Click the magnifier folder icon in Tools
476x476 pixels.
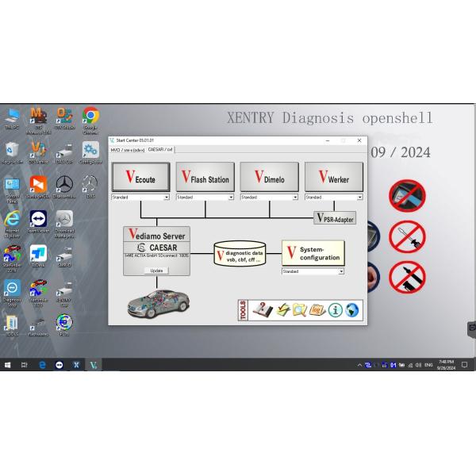pyautogui.click(x=299, y=310)
